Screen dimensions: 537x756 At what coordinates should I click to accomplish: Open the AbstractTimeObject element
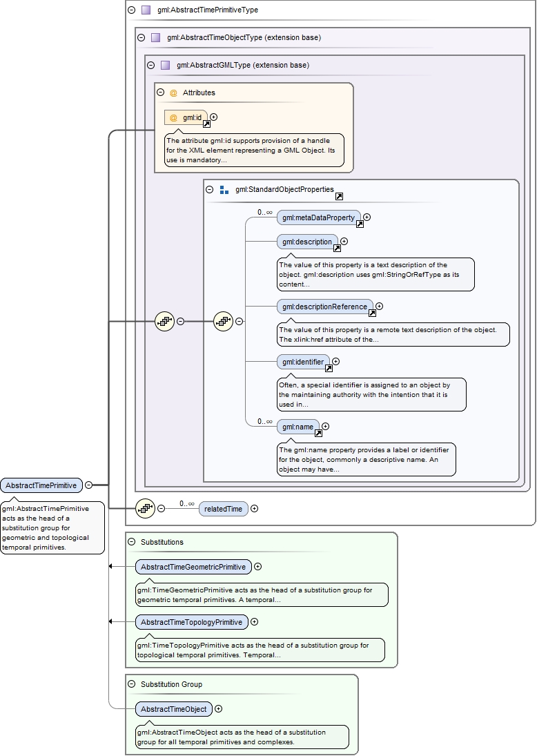click(x=173, y=709)
